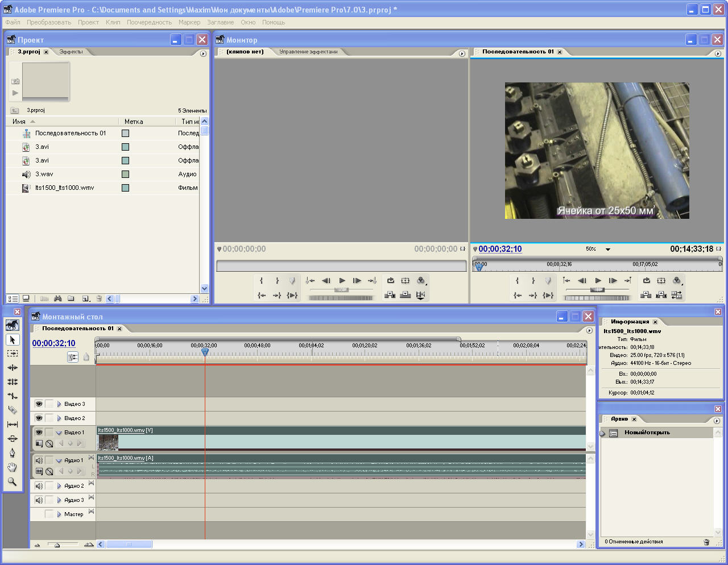Select the Hand tool

(x=13, y=467)
